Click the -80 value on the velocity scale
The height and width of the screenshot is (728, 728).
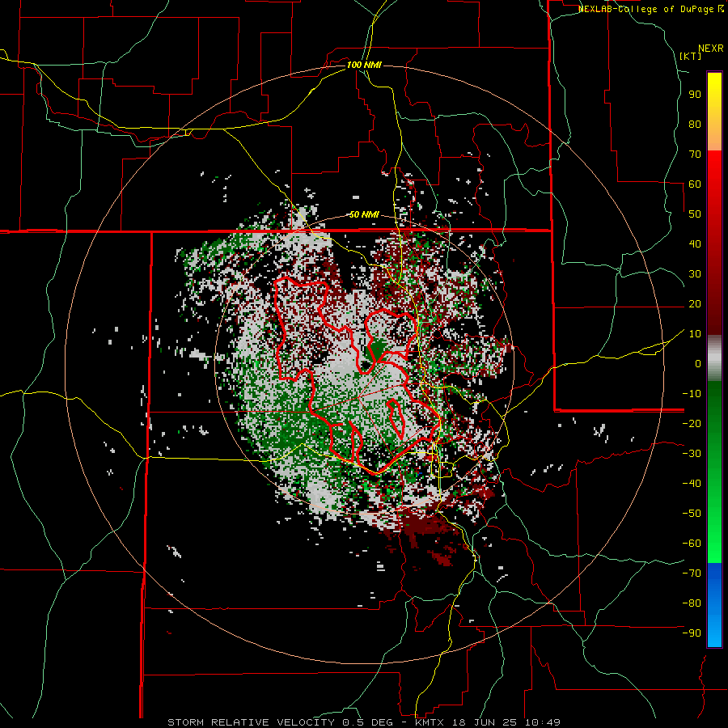692,603
